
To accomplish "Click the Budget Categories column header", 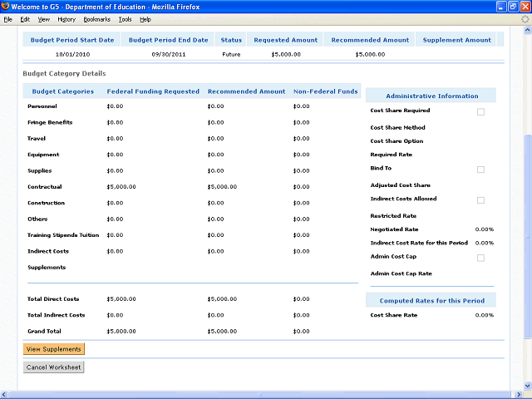I will pos(63,91).
